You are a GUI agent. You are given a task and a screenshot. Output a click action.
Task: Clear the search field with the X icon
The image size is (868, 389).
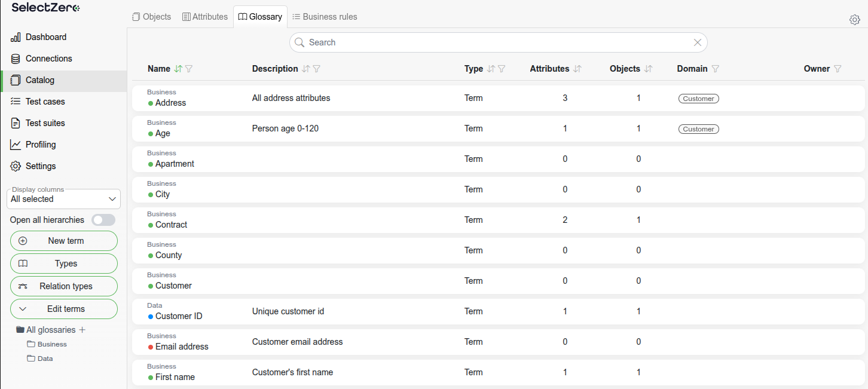[697, 42]
